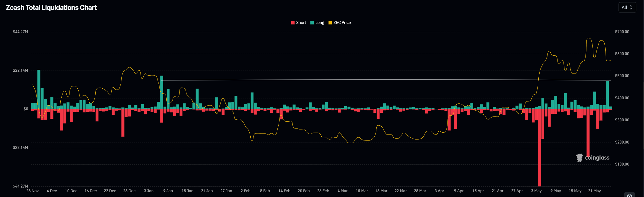Open the All time range dropdown
This screenshot has height=197, width=644.
[627, 8]
